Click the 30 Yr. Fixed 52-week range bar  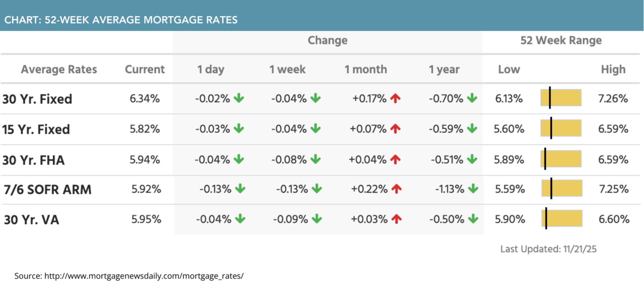[x=561, y=98]
